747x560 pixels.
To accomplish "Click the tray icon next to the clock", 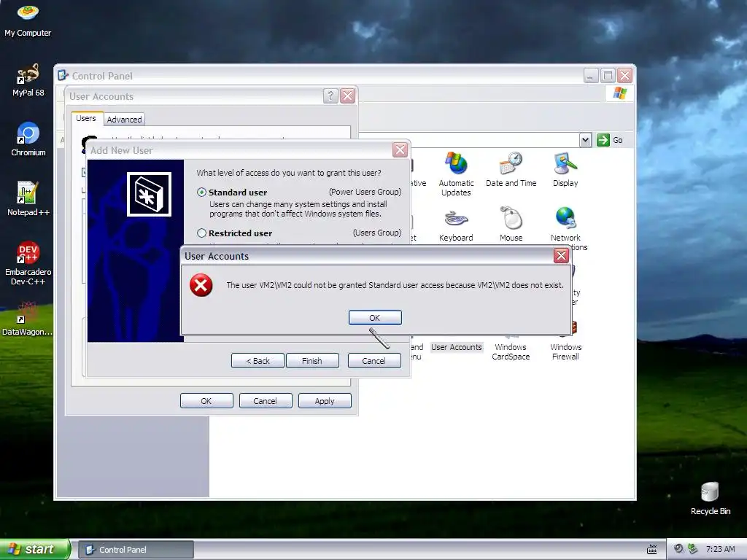I will click(693, 549).
